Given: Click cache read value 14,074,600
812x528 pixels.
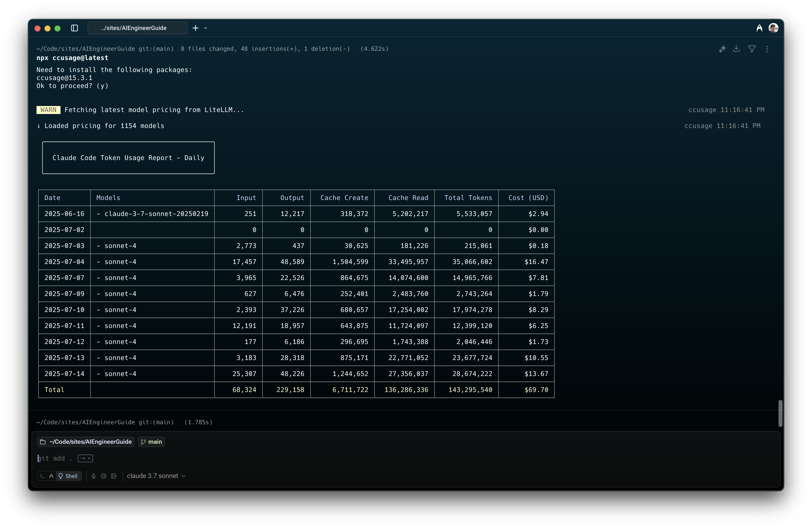Looking at the screenshot, I should (408, 278).
